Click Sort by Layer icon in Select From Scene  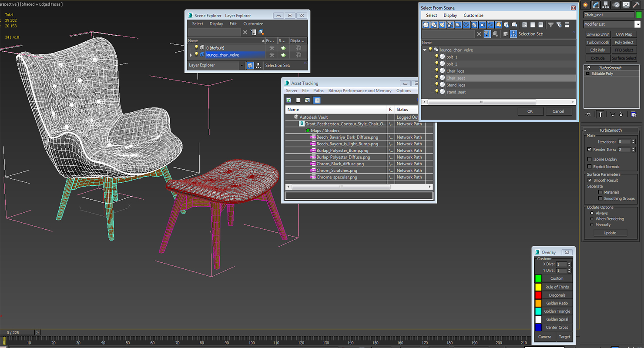click(x=505, y=34)
